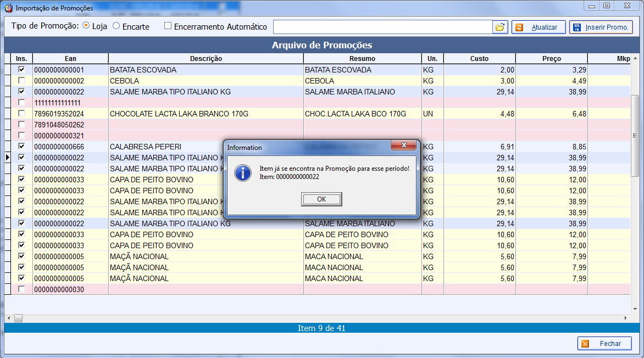Viewport: 644px width, 358px height.
Task: Click the Preço column header
Action: (551, 58)
